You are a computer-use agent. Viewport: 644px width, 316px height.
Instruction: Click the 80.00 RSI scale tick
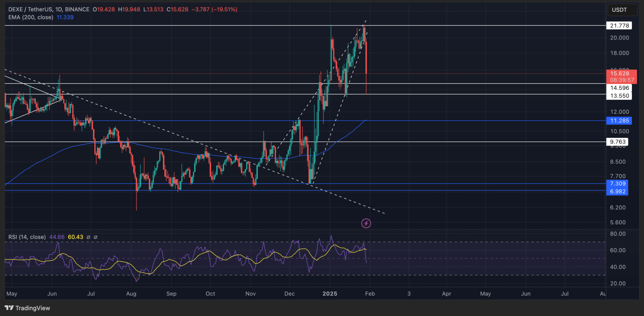pos(617,234)
